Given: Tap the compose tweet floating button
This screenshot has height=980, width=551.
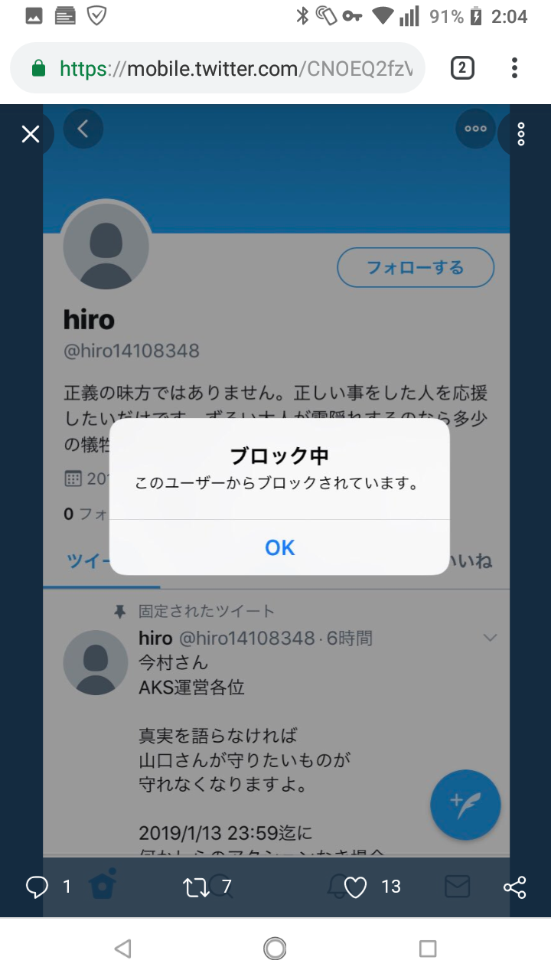Looking at the screenshot, I should (x=465, y=805).
